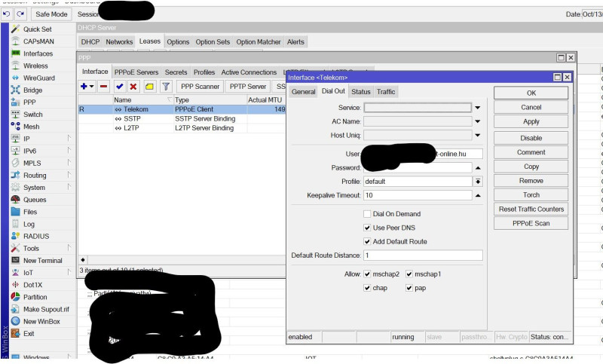Click the undo arrow in top toolbar
The image size is (603, 364).
(7, 14)
